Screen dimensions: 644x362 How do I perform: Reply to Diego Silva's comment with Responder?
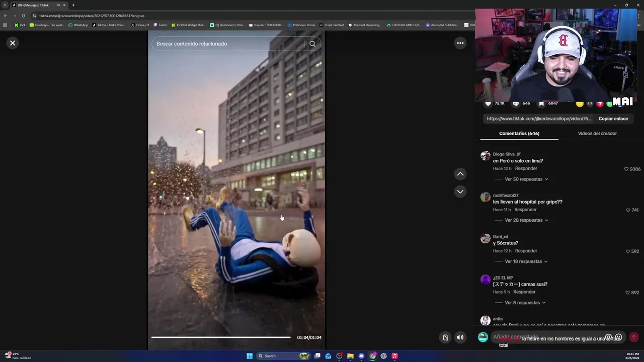pos(526,168)
